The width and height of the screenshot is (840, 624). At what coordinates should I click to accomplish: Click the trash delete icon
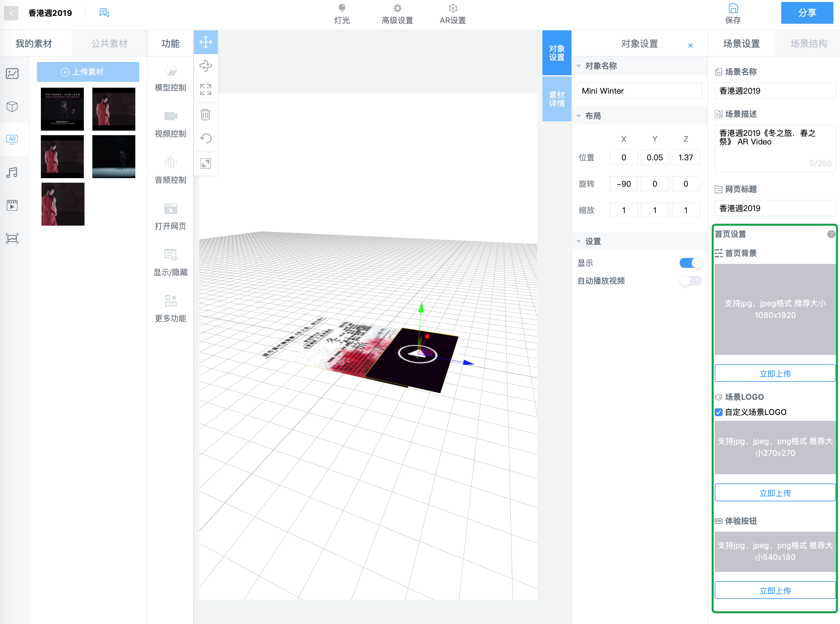click(206, 114)
